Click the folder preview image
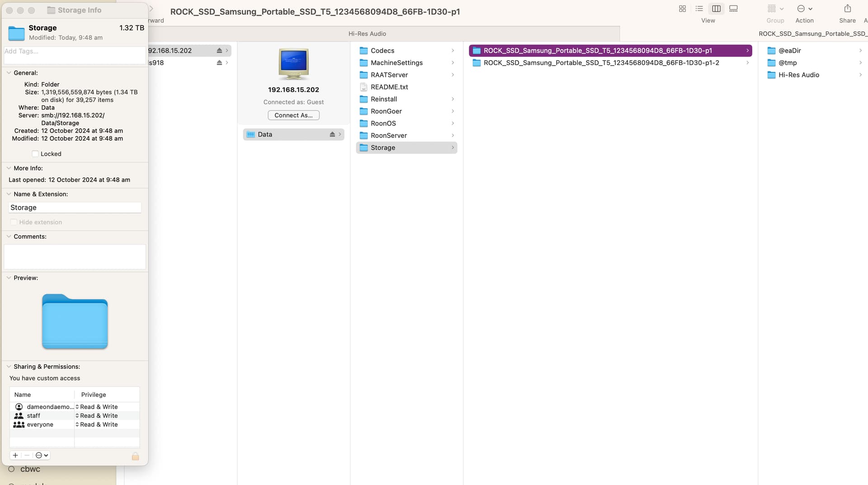 tap(75, 321)
